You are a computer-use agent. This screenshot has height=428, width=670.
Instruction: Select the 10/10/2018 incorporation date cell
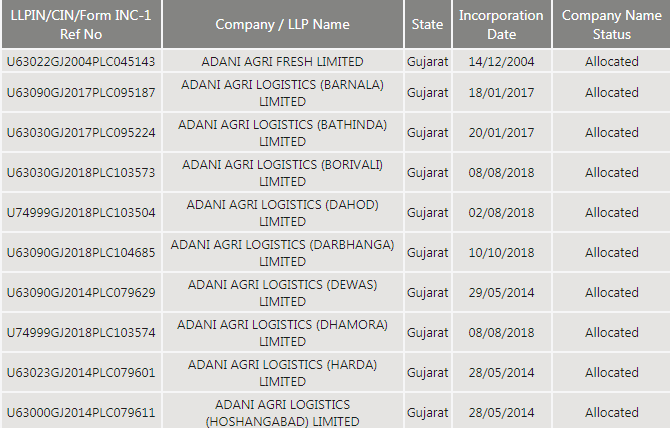click(501, 253)
